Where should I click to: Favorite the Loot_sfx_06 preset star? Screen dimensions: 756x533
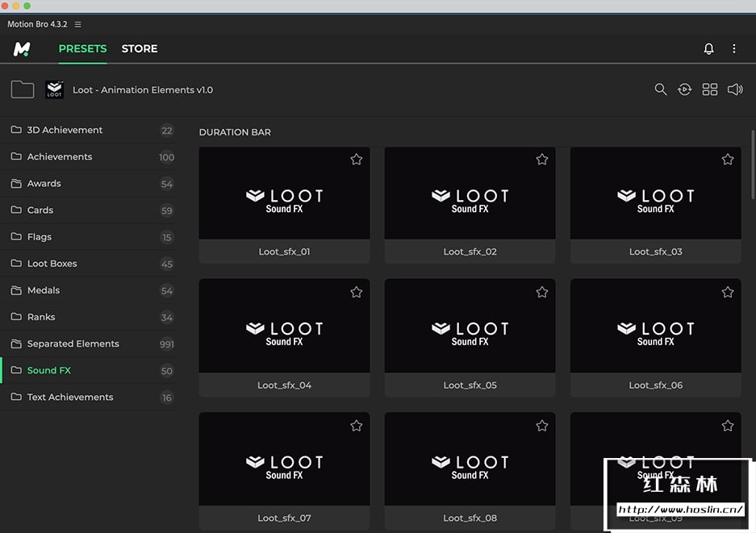coord(728,292)
